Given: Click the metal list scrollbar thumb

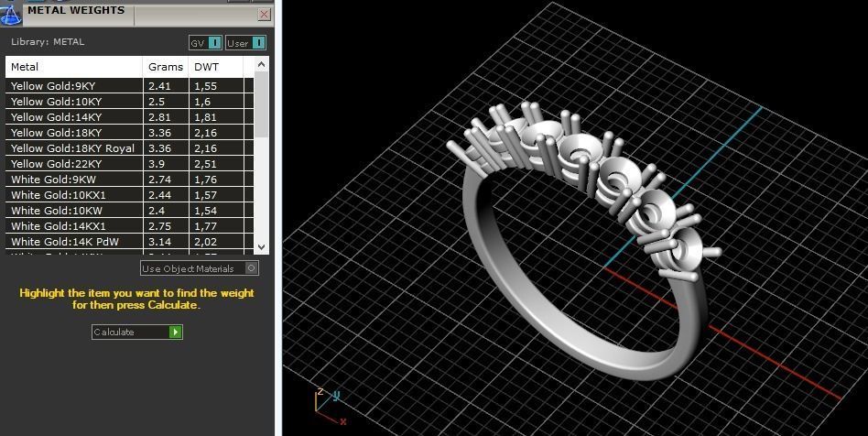Looking at the screenshot, I should (261, 104).
